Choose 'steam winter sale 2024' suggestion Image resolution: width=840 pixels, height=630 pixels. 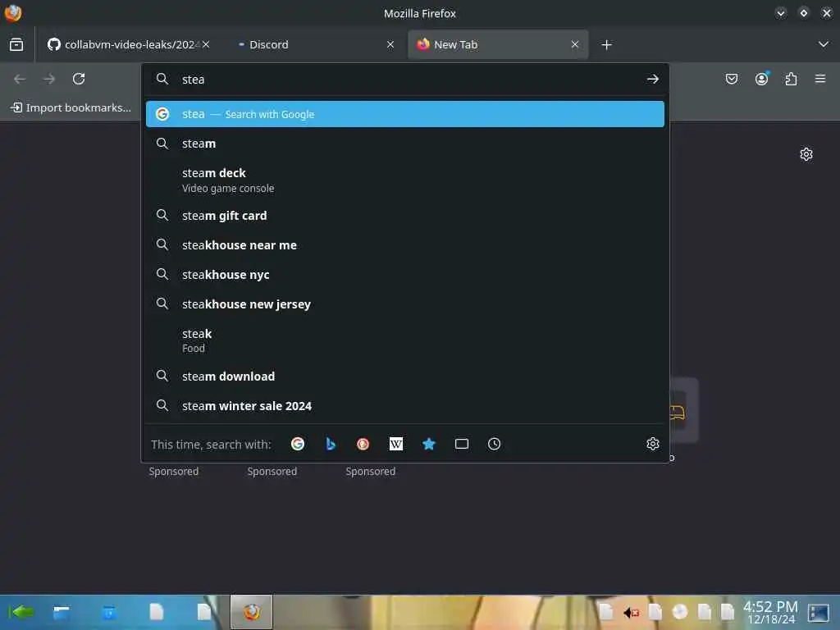pyautogui.click(x=405, y=405)
